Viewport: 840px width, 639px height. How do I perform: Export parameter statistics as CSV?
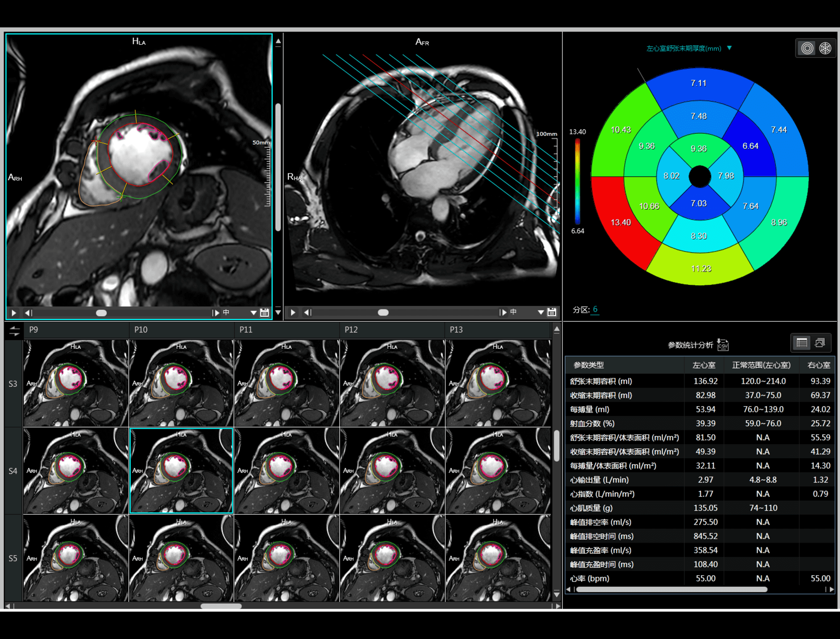(722, 345)
